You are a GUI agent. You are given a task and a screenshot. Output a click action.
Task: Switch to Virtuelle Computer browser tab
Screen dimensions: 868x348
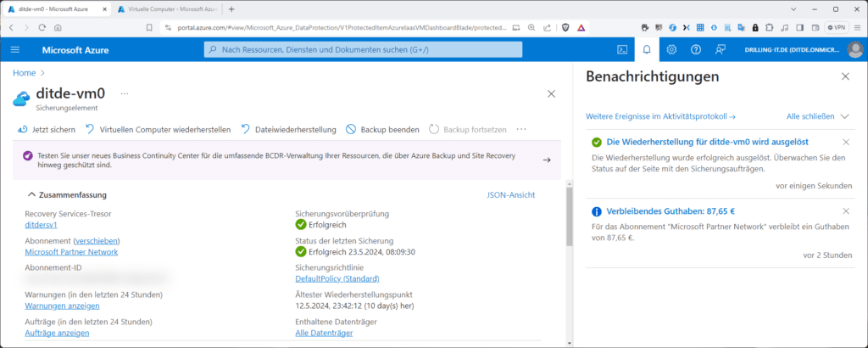click(168, 9)
